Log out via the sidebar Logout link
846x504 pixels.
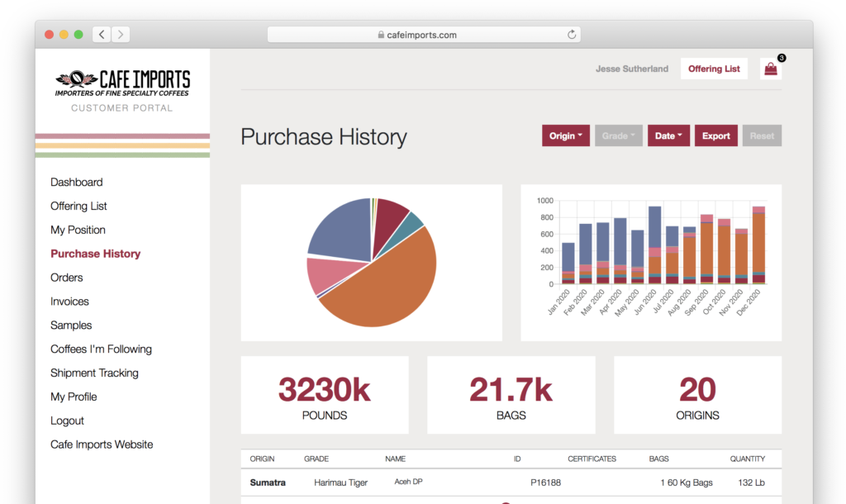point(67,421)
